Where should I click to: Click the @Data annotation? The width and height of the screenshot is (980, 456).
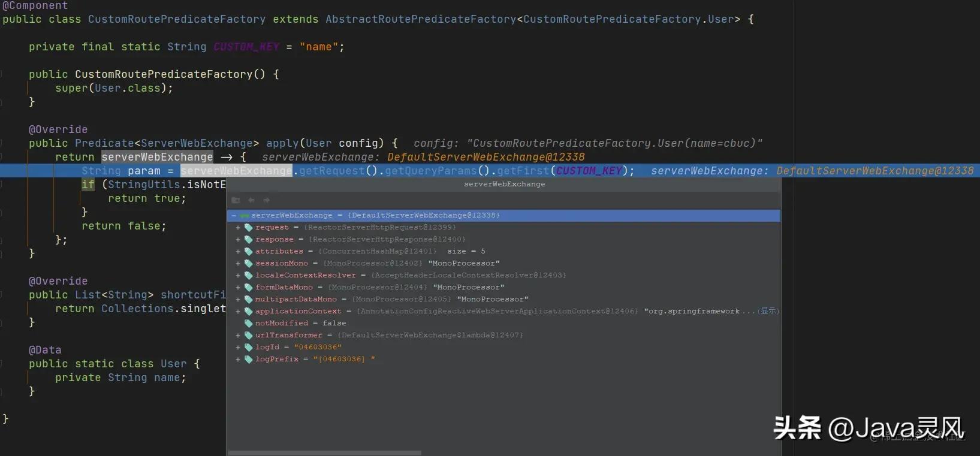click(45, 350)
